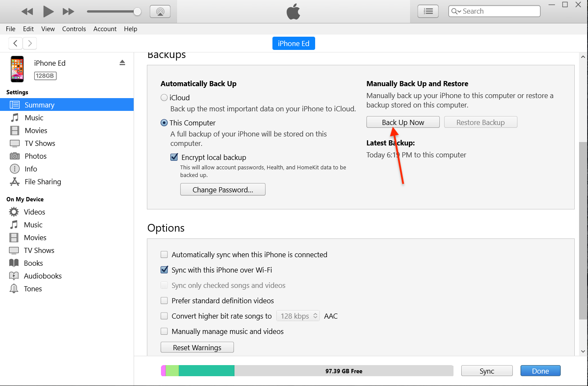Viewport: 588px width, 386px height.
Task: Select the iCloud backup radio button
Action: (x=164, y=98)
